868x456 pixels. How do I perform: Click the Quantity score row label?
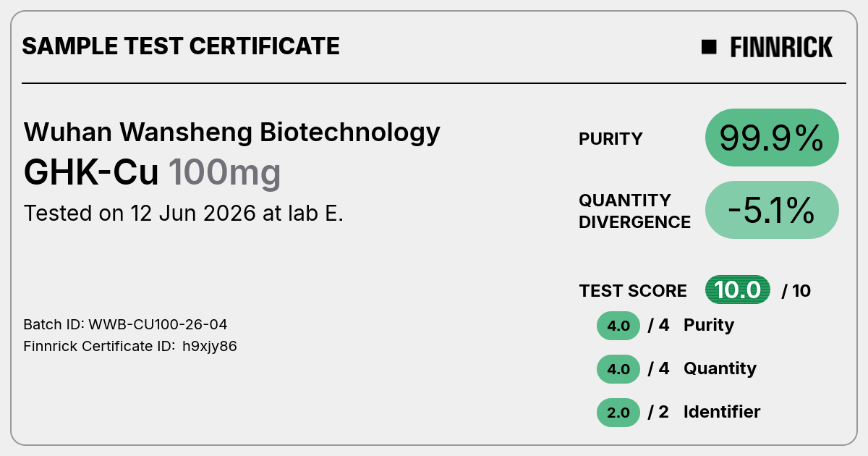pyautogui.click(x=720, y=368)
